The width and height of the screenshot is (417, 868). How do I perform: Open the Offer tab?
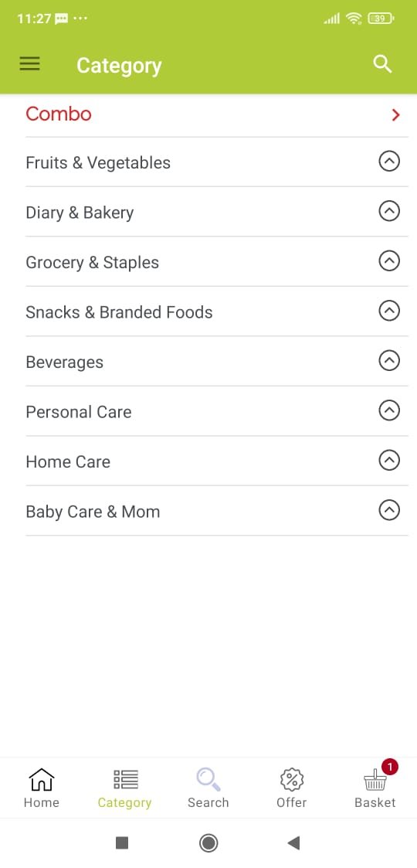tap(291, 788)
